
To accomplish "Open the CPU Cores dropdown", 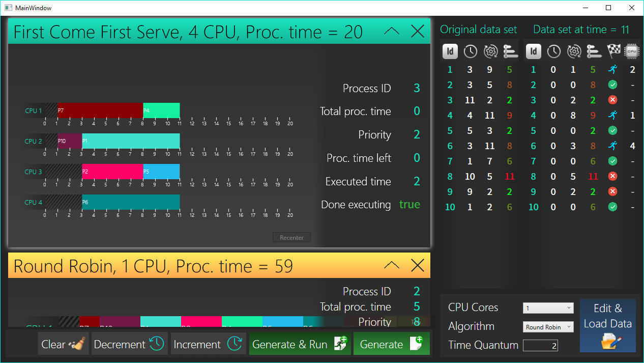I will tap(548, 308).
